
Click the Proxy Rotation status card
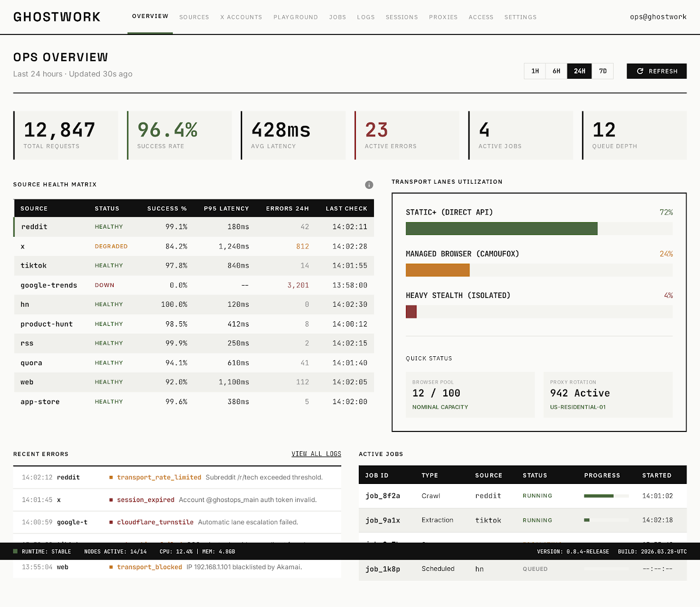click(608, 395)
